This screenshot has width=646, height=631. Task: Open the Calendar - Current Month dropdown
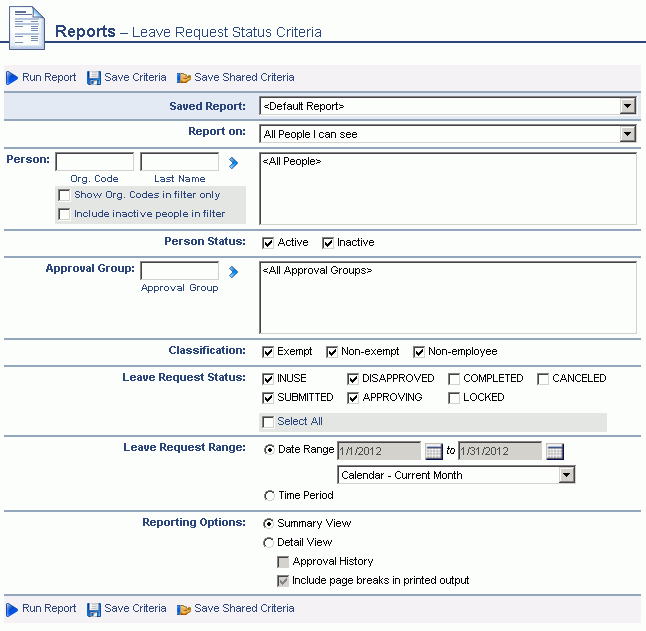[456, 475]
